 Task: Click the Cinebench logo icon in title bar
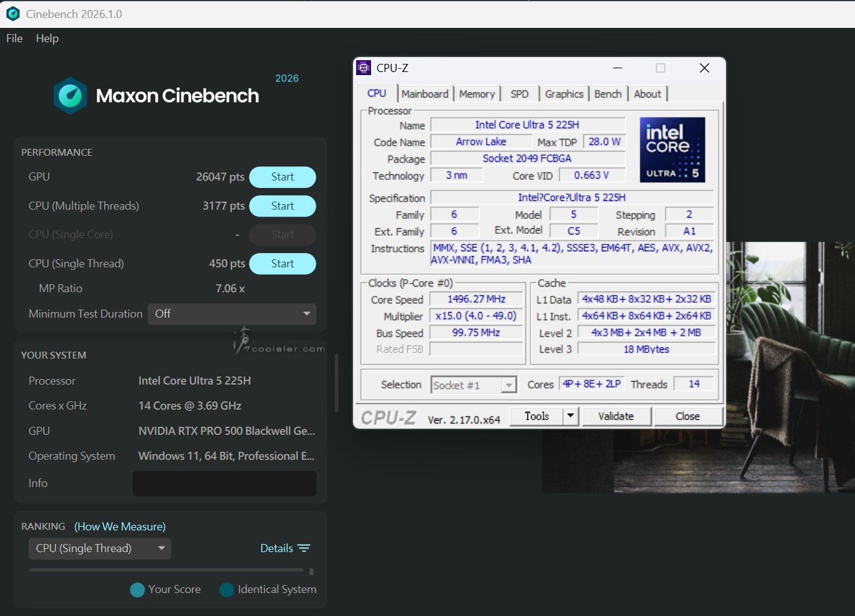[x=12, y=14]
